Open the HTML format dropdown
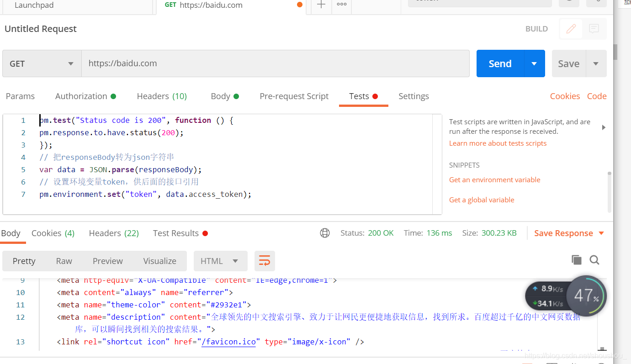This screenshot has height=364, width=631. [221, 261]
